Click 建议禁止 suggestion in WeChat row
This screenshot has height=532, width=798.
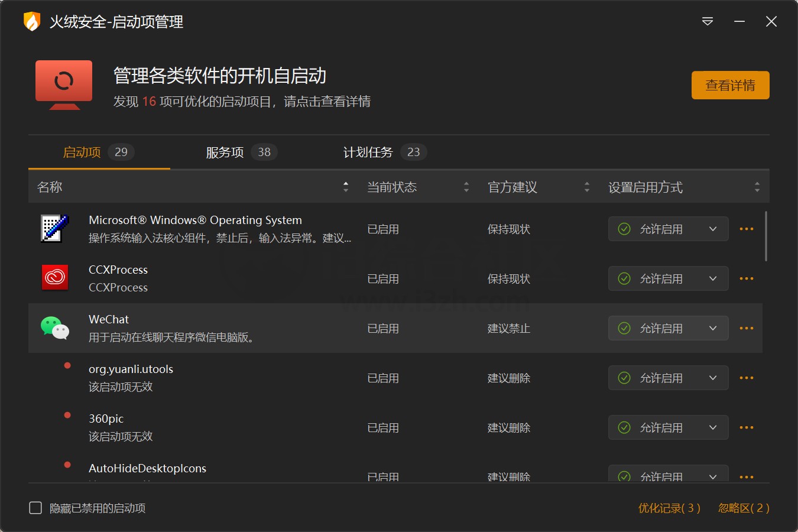pyautogui.click(x=509, y=328)
